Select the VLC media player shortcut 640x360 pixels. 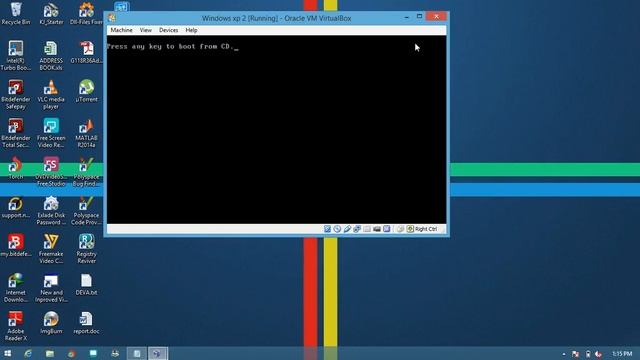51,95
